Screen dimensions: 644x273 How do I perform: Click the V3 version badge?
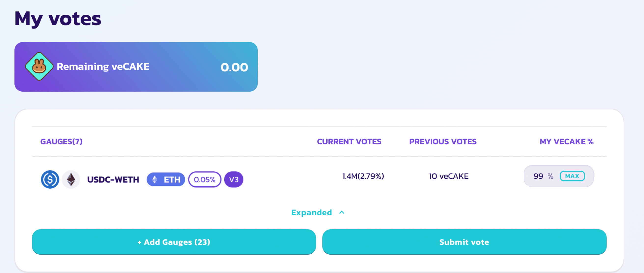pyautogui.click(x=234, y=179)
